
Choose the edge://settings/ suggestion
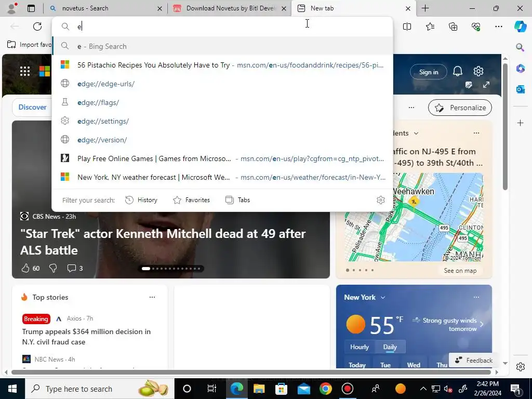point(222,121)
